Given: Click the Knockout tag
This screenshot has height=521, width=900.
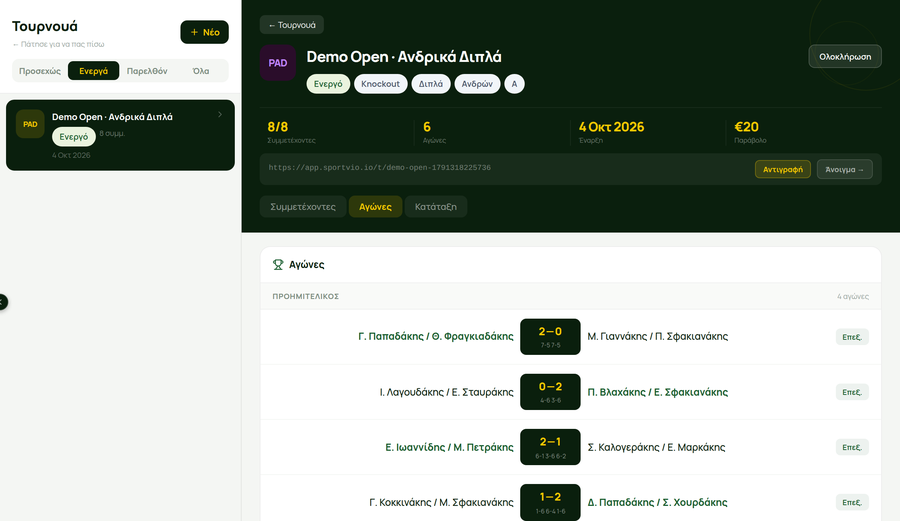Looking at the screenshot, I should tap(381, 84).
